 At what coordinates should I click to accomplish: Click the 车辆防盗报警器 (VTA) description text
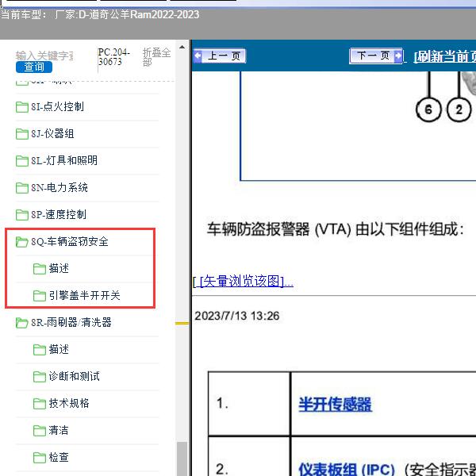tap(335, 229)
